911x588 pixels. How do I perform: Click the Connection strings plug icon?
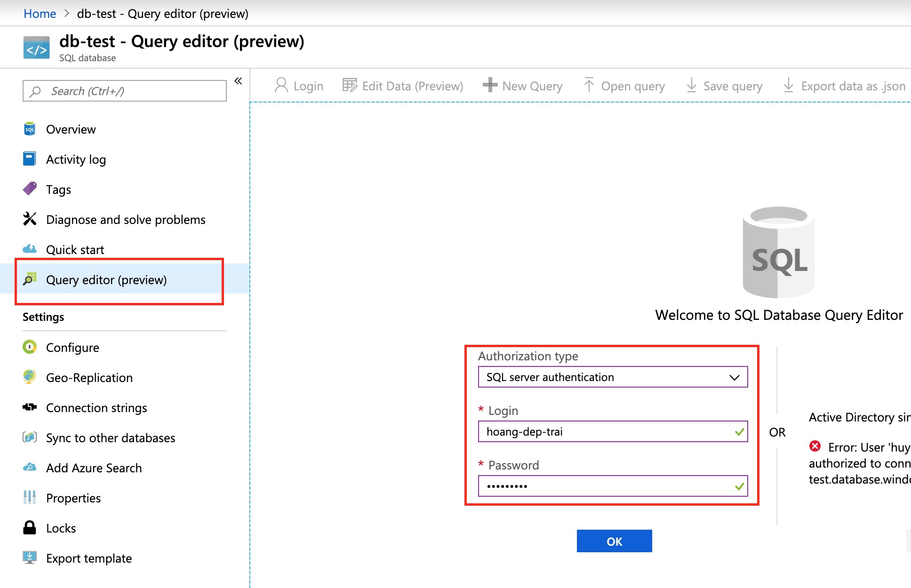point(30,407)
